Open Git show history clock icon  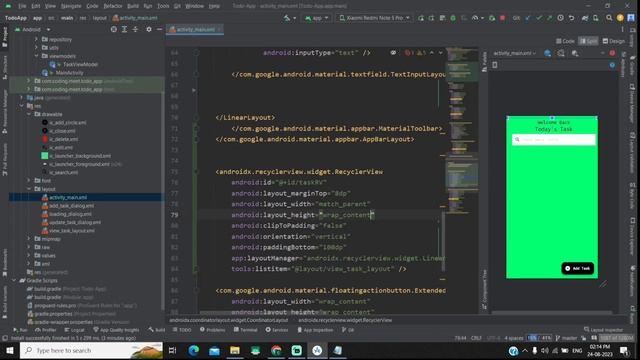[560, 18]
